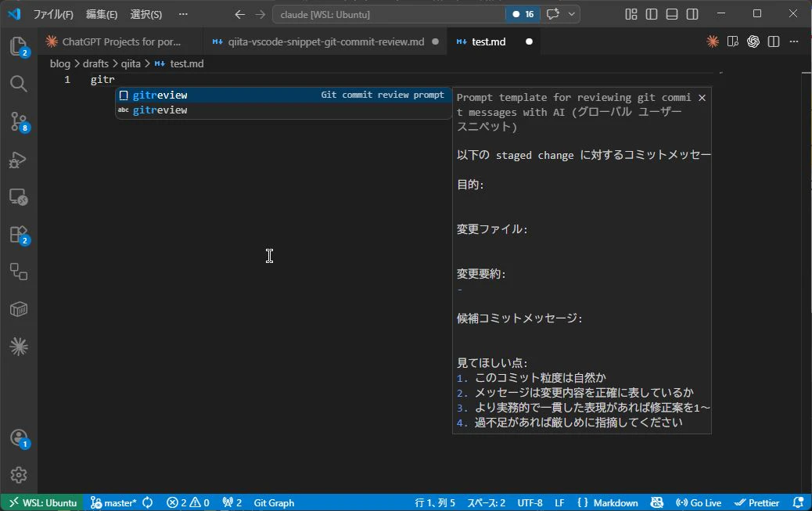Click the WSL: Ubuntu remote indicator
This screenshot has height=511, width=812.
42,502
